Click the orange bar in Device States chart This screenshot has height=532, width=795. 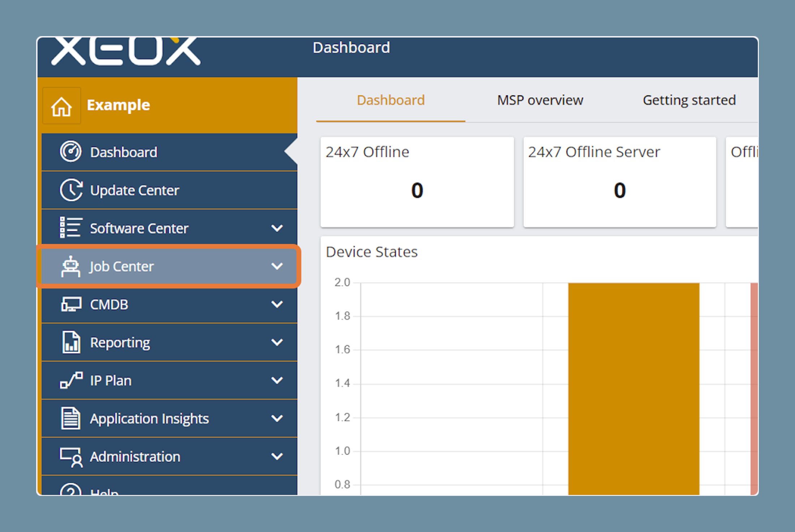coord(633,389)
